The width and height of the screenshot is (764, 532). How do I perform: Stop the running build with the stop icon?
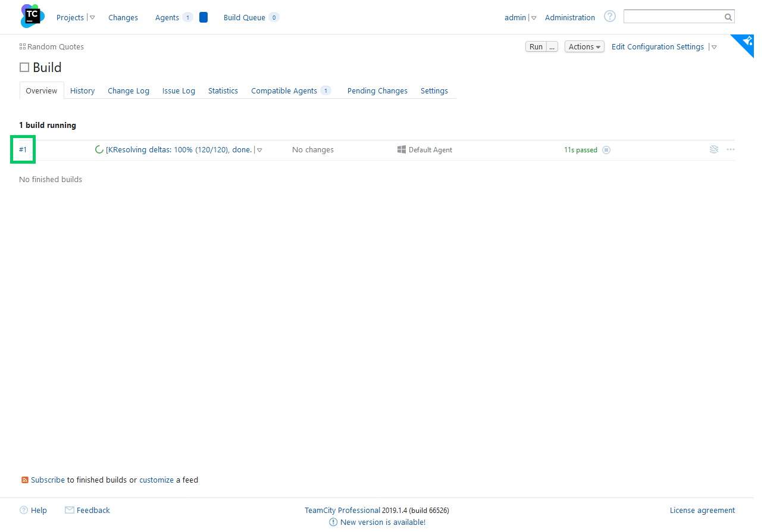(606, 150)
